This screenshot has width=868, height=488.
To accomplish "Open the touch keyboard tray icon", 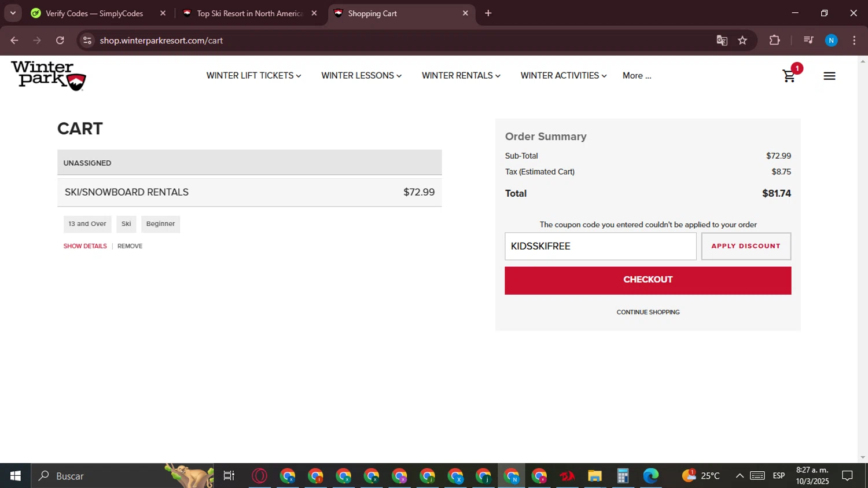I will pyautogui.click(x=757, y=476).
